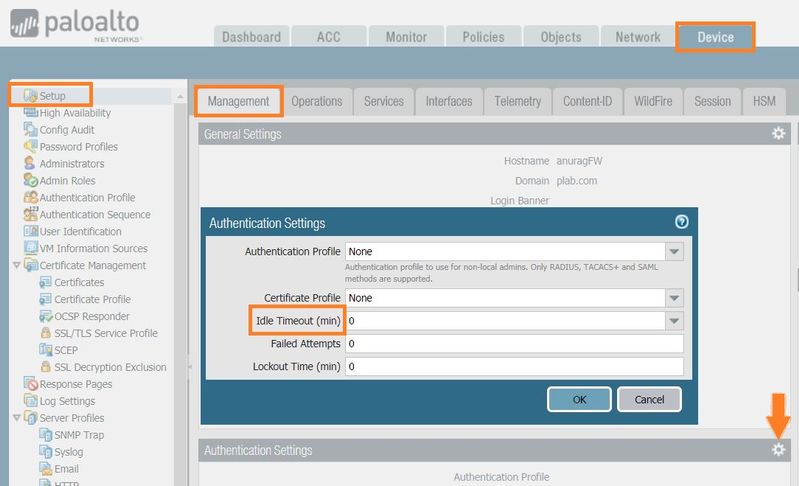Click the SSL/TLS Service Profile lock icon
Viewport: 799px width, 486px height.
[x=45, y=333]
